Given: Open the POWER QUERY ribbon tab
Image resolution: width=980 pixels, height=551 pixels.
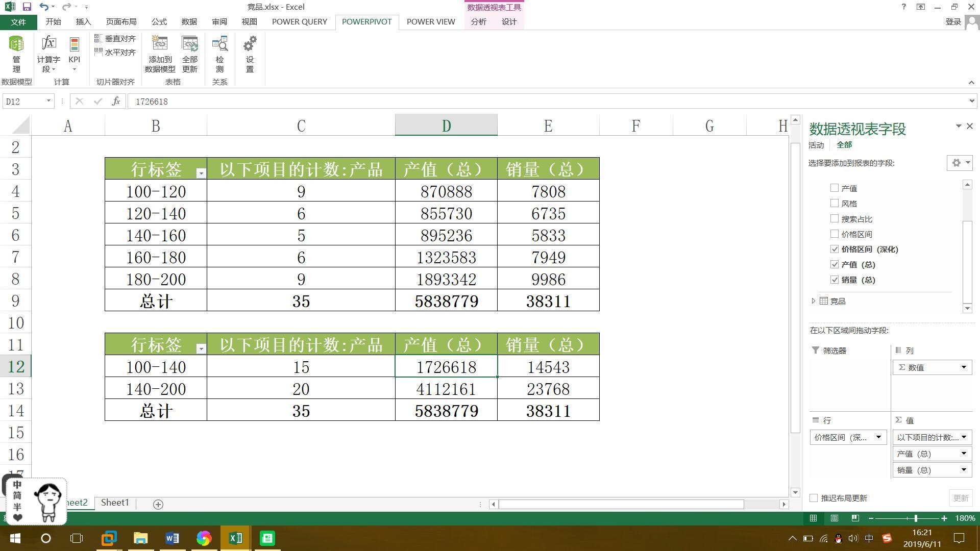Looking at the screenshot, I should 299,22.
